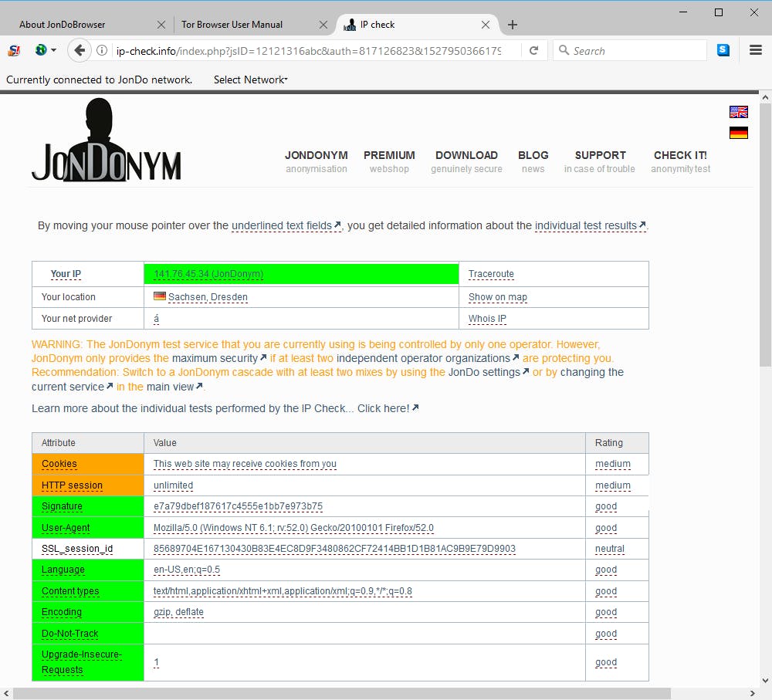Click the SSL_session_id attribute
This screenshot has width=772, height=700.
88,549
